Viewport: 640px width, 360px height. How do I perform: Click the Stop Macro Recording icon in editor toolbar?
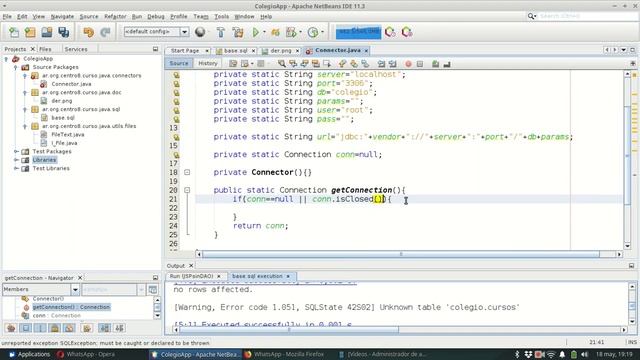pyautogui.click(x=420, y=64)
